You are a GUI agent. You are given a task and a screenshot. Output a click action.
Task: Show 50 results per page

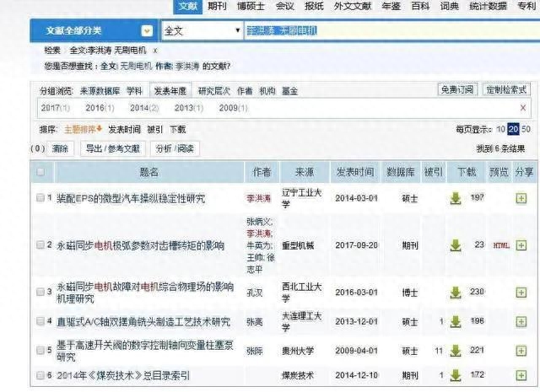pyautogui.click(x=526, y=129)
